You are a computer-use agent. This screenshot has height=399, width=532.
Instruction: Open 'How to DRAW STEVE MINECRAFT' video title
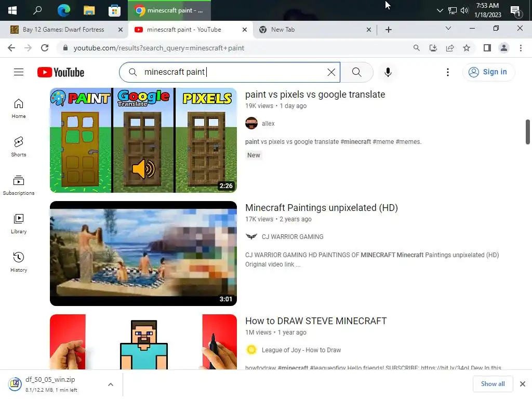coord(316,321)
